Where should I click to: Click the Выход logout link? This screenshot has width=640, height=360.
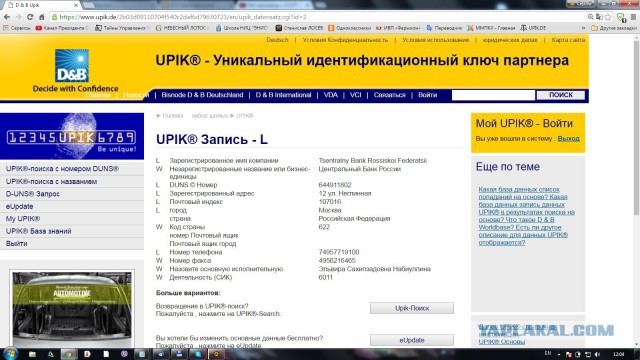[569, 138]
